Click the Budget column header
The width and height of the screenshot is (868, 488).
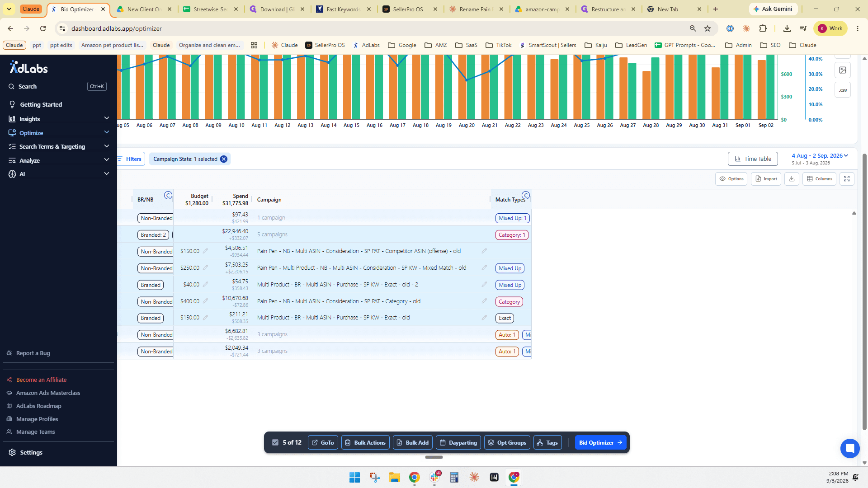coord(197,199)
